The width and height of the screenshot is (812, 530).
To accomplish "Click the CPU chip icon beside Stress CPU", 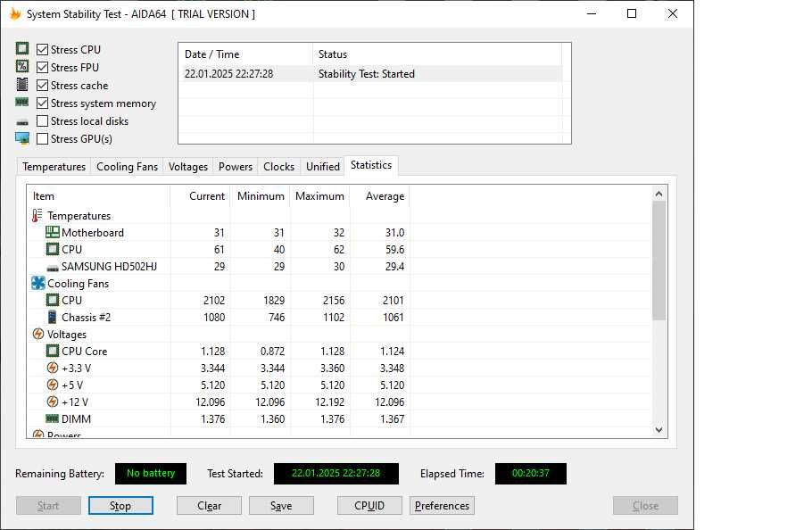I will click(x=22, y=49).
